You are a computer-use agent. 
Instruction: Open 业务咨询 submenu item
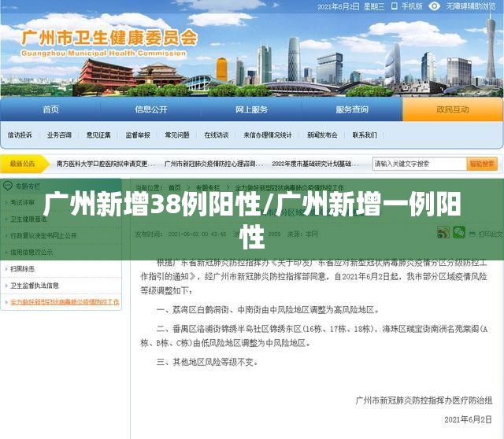[59, 135]
